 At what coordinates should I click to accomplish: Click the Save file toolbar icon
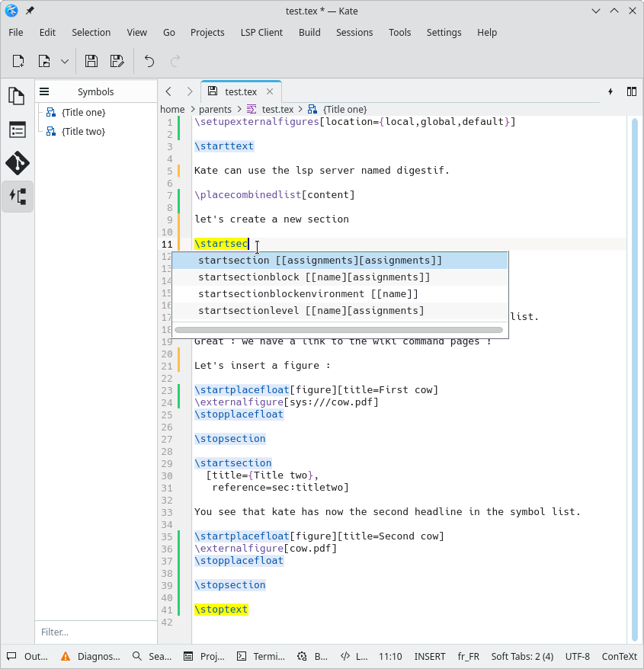(91, 61)
